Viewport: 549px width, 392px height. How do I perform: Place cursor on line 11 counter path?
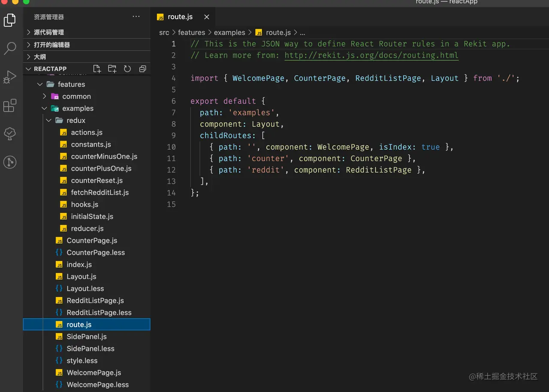point(268,159)
